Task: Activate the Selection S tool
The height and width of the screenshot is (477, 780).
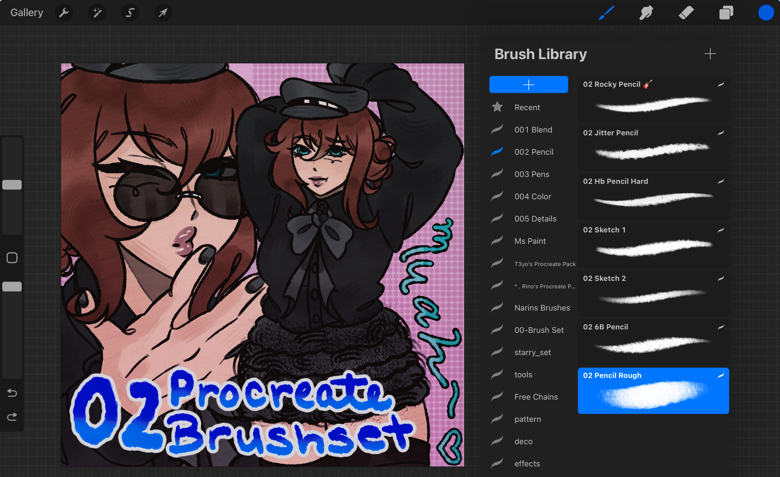Action: click(x=130, y=12)
